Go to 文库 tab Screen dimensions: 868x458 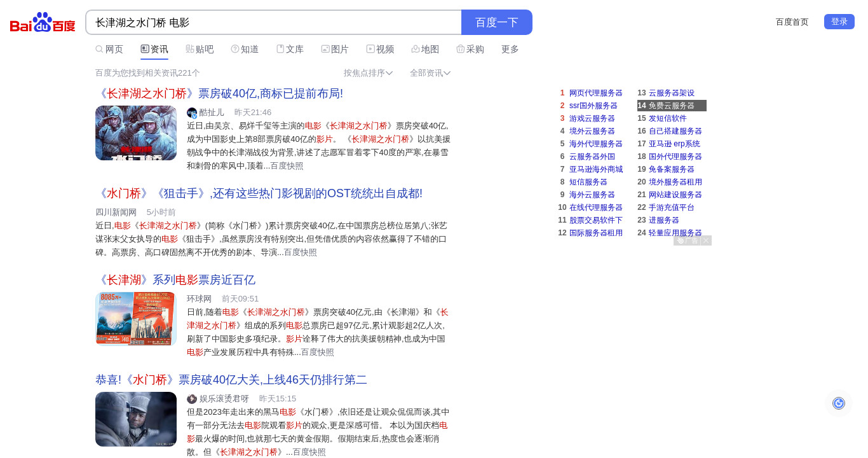click(290, 49)
